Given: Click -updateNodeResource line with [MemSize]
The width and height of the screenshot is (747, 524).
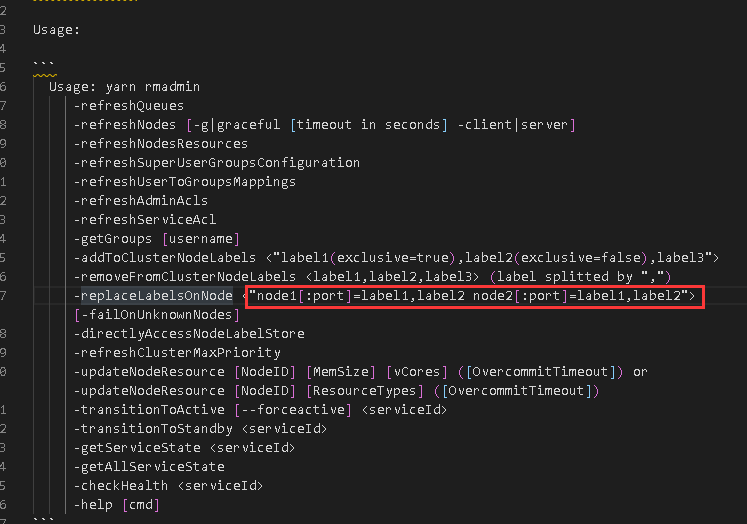Looking at the screenshot, I should point(361,372).
